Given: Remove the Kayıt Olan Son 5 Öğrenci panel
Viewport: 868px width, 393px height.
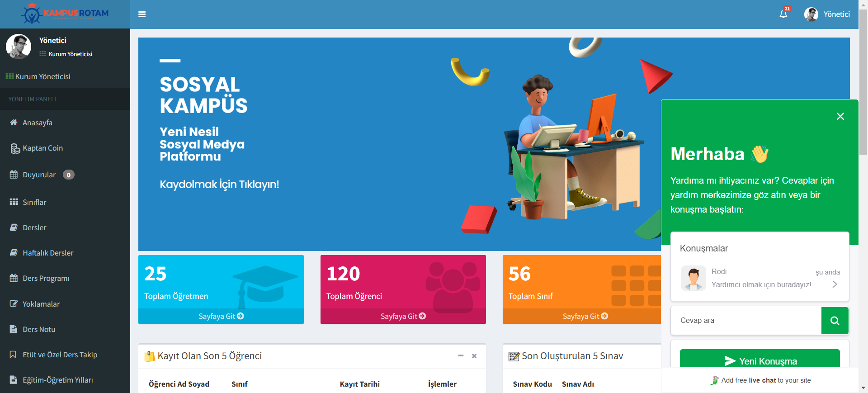Looking at the screenshot, I should 474,356.
